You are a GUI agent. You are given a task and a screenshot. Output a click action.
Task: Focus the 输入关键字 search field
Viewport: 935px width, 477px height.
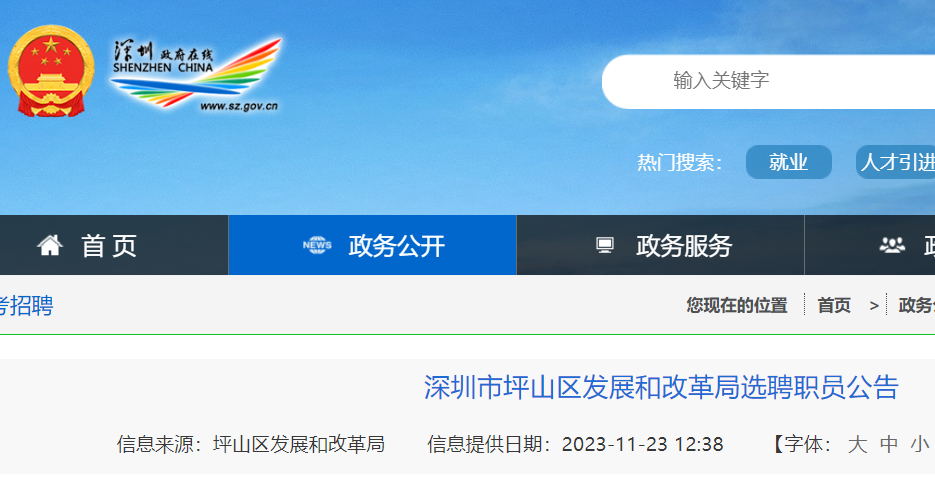point(769,81)
